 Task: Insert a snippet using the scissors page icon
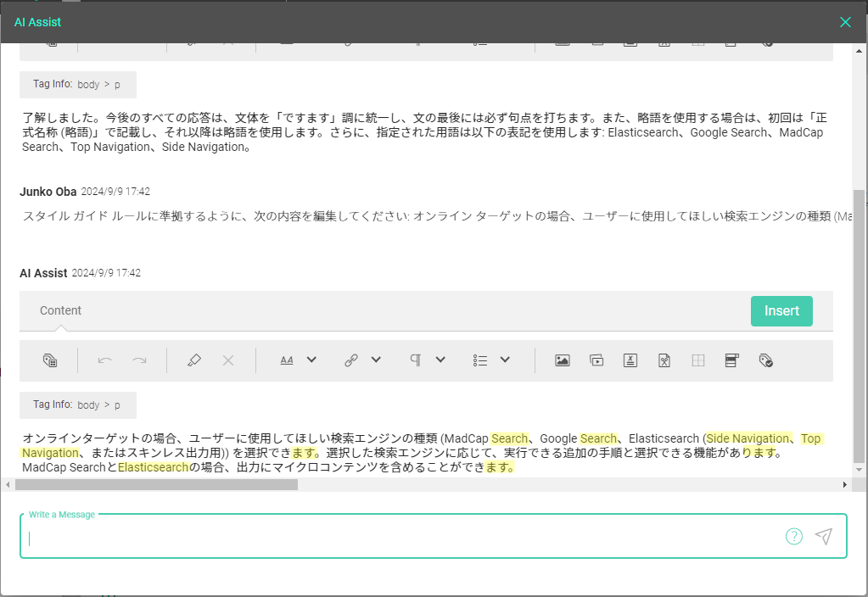664,360
